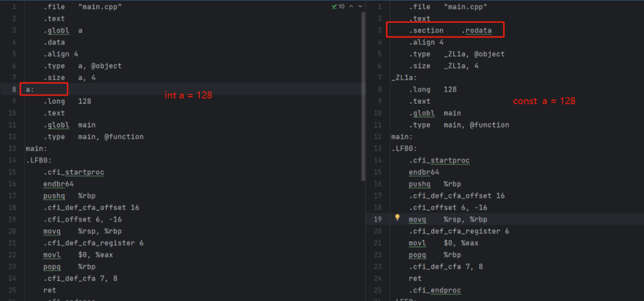Image resolution: width=644 pixels, height=301 pixels.
Task: Click '.section .rodata' in the right pane
Action: point(450,30)
